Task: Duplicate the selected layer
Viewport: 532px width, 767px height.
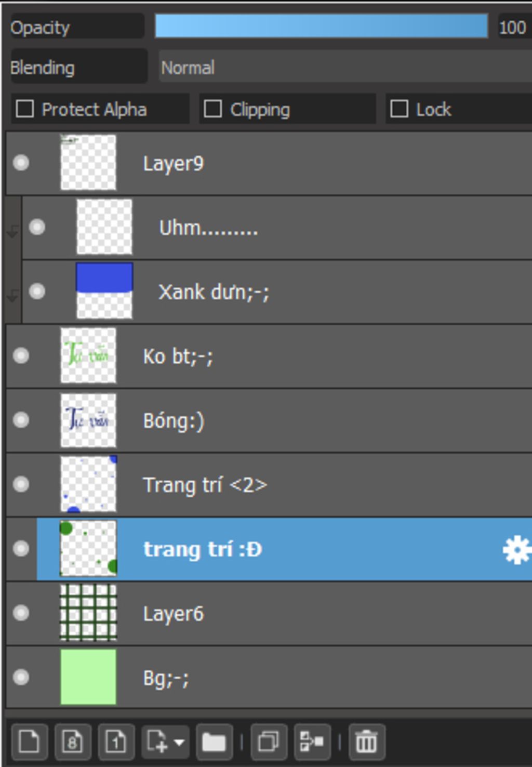Action: tap(269, 741)
